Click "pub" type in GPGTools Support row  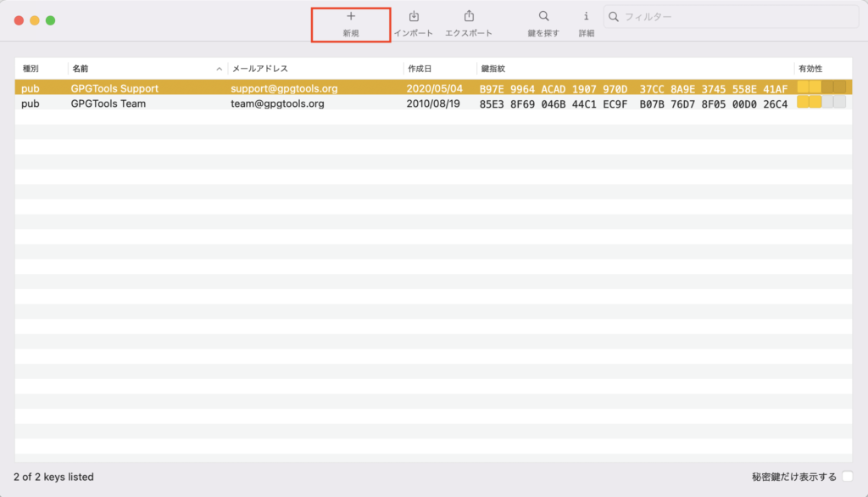pos(31,89)
